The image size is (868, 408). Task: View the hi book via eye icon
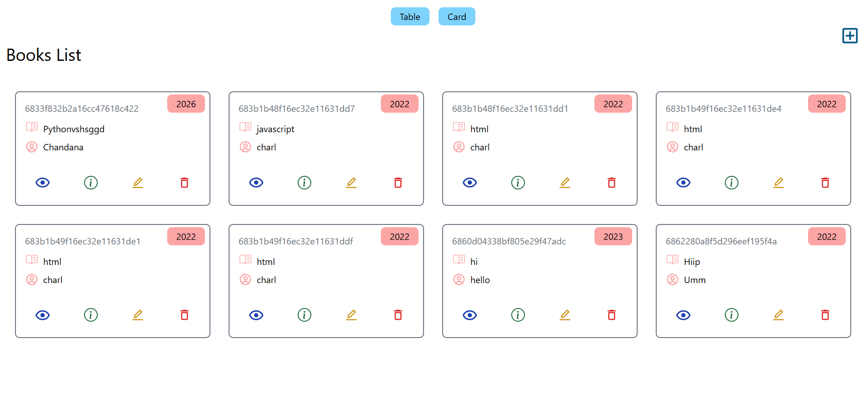pos(470,315)
